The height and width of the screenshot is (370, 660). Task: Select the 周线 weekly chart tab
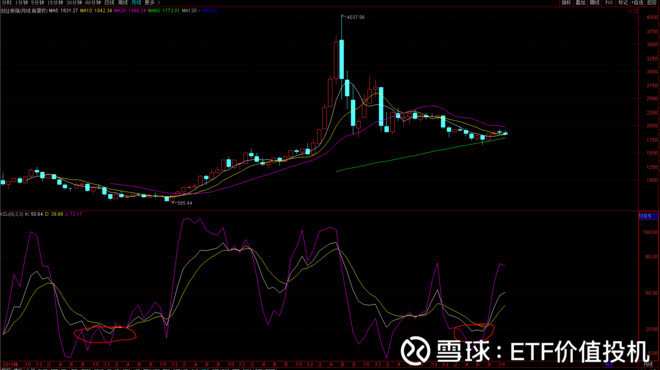[123, 3]
